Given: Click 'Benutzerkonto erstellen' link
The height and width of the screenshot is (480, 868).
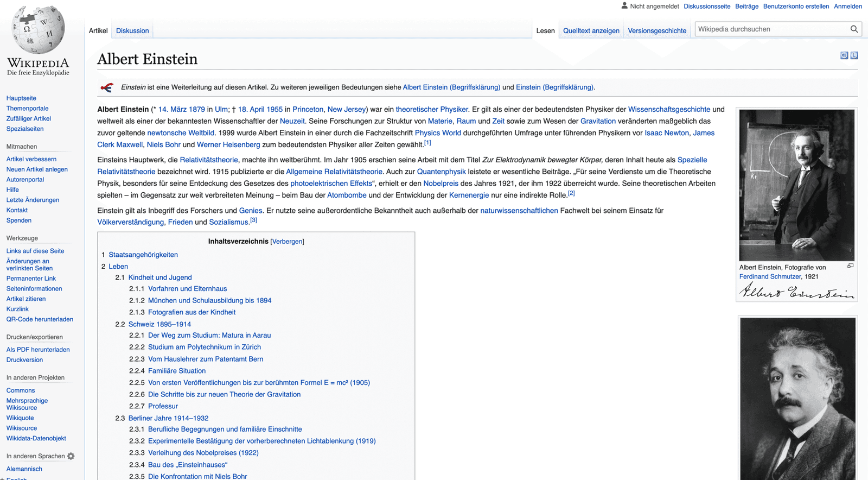Looking at the screenshot, I should click(796, 7).
